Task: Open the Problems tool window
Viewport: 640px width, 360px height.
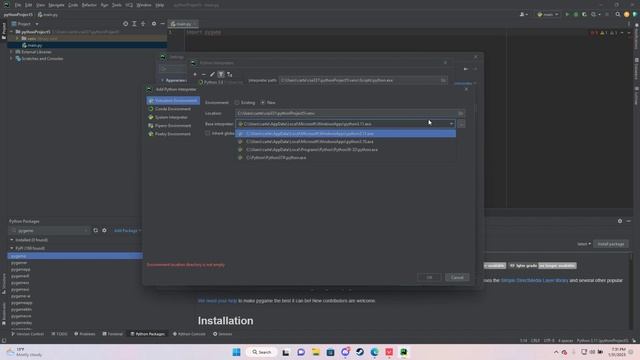Action: [85, 334]
